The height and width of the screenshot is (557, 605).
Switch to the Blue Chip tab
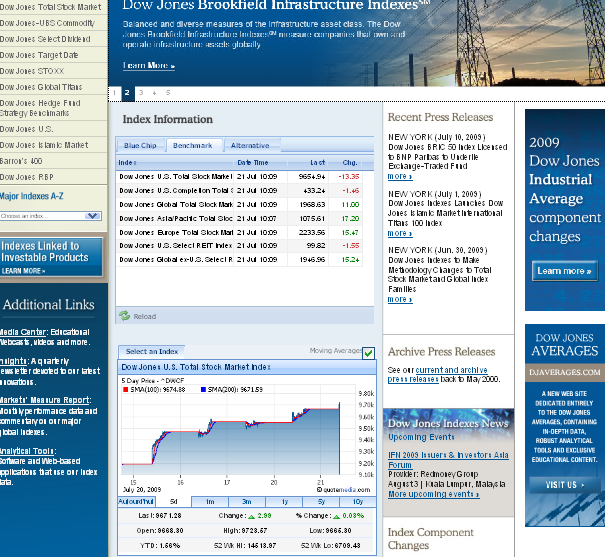[x=140, y=145]
